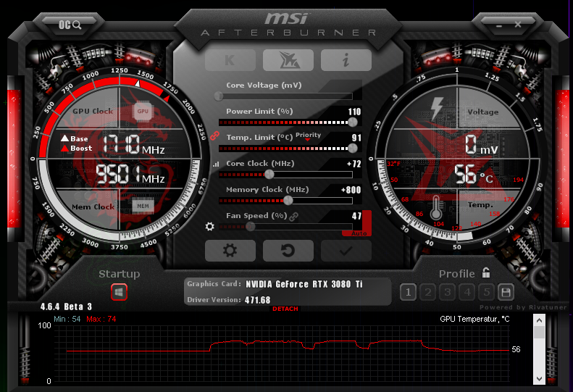573x392 pixels.
Task: Click the Power Limit value 110
Action: click(x=354, y=112)
